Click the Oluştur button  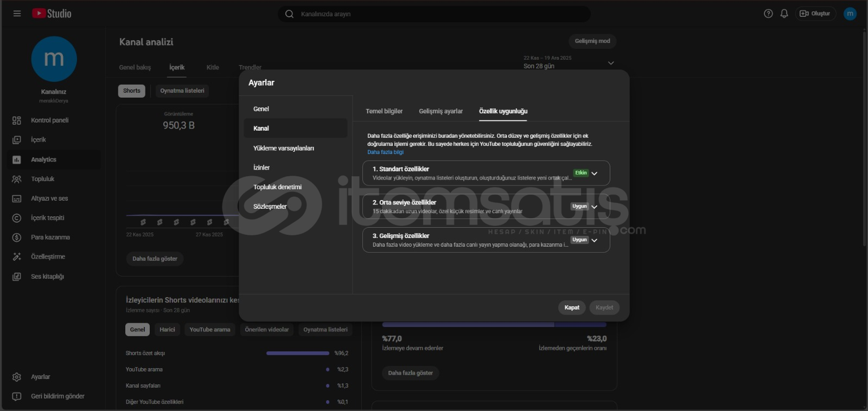tap(815, 14)
